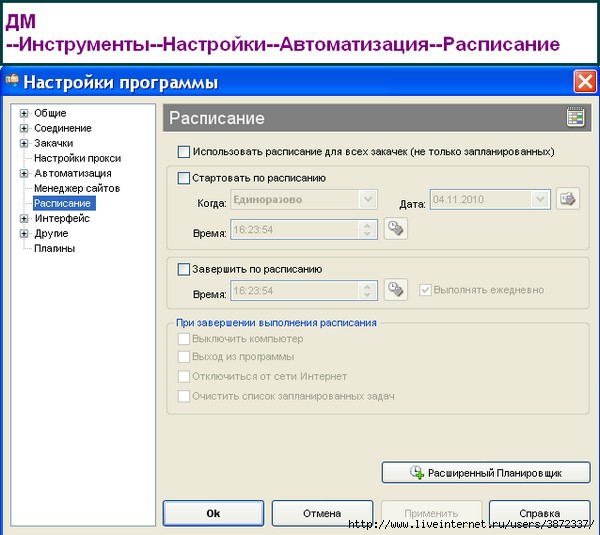Tick Выключить компьютер option

184,339
